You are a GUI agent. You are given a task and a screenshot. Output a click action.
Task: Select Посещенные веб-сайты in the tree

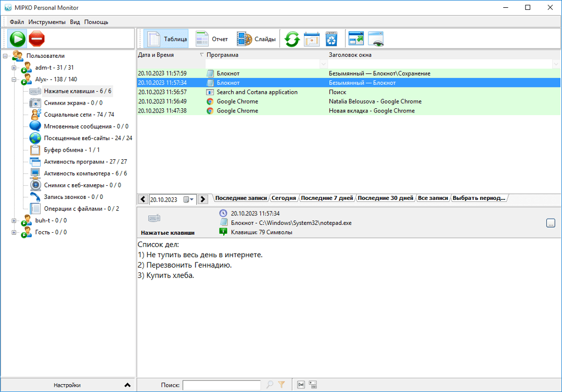(x=87, y=138)
